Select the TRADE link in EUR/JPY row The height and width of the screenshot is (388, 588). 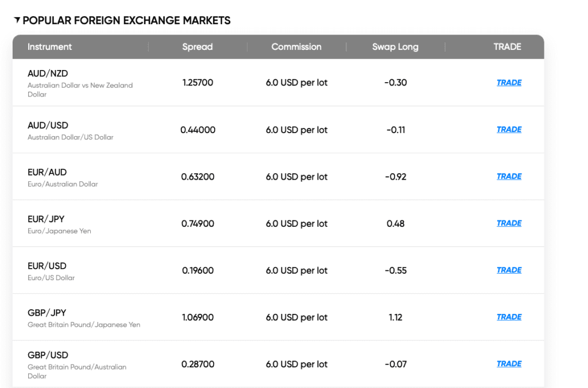509,223
